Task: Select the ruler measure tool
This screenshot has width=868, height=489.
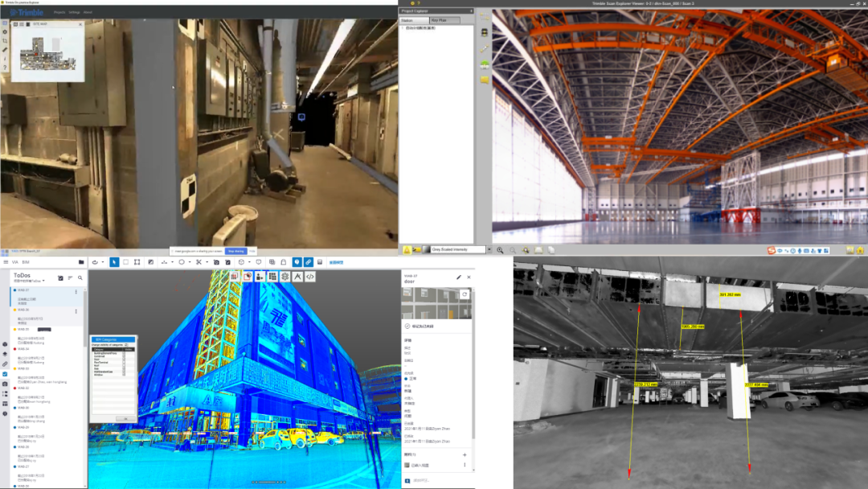Action: 5,49
